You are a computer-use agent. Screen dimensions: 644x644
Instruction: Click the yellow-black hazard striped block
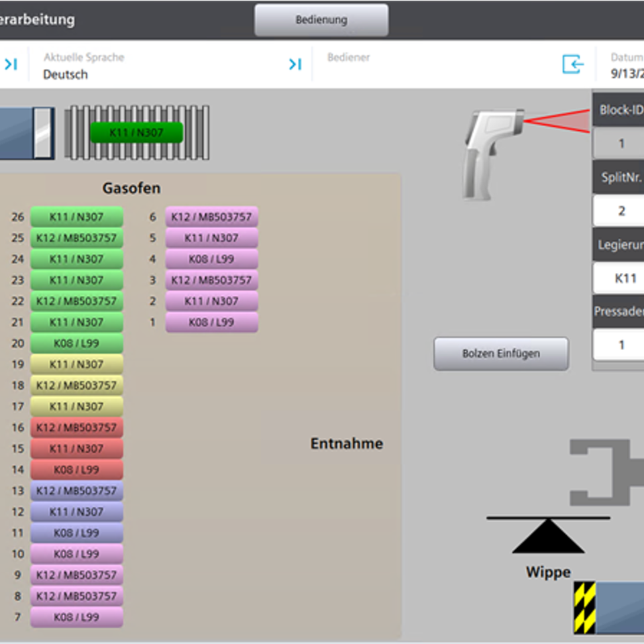584,608
